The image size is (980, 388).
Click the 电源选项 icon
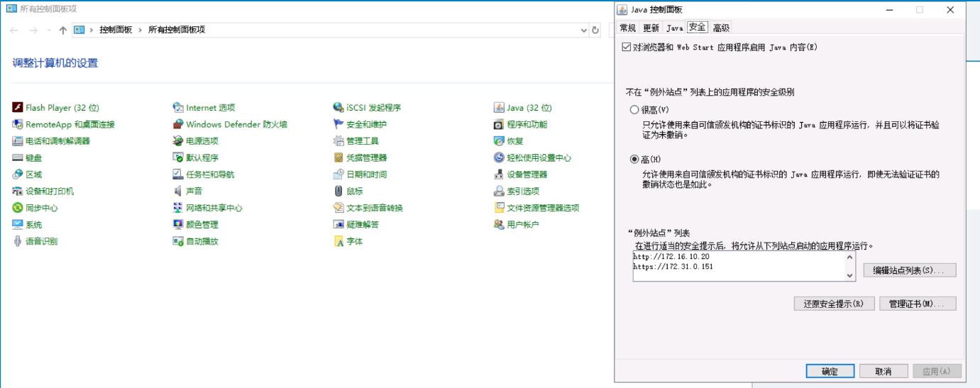pyautogui.click(x=178, y=141)
